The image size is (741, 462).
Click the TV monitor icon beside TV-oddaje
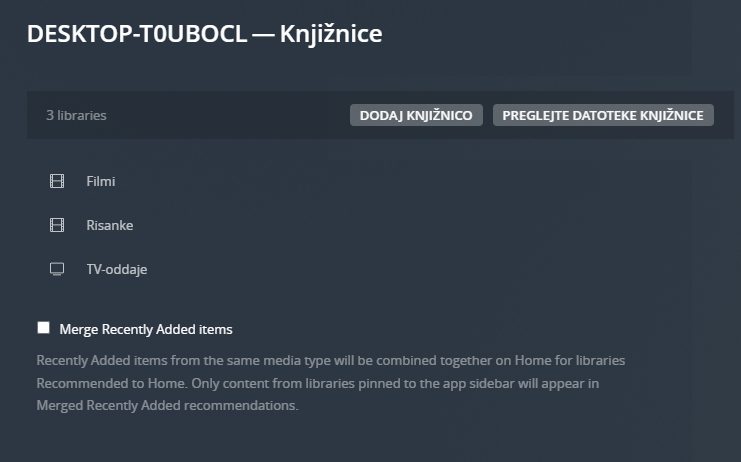57,269
